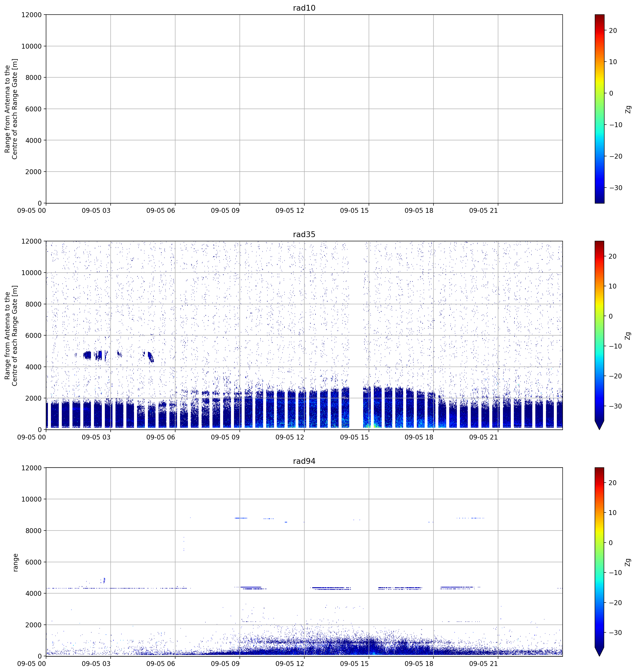Image resolution: width=636 pixels, height=672 pixels.
Task: Click the rad94 x tick '09-05 21'
Action: coord(483,663)
